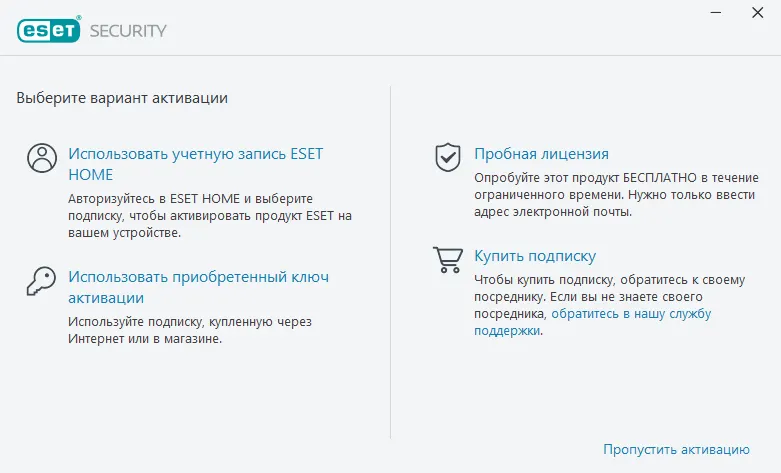Screen dimensions: 781x473
Task: Click the shopping cart icon
Action: tap(447, 260)
